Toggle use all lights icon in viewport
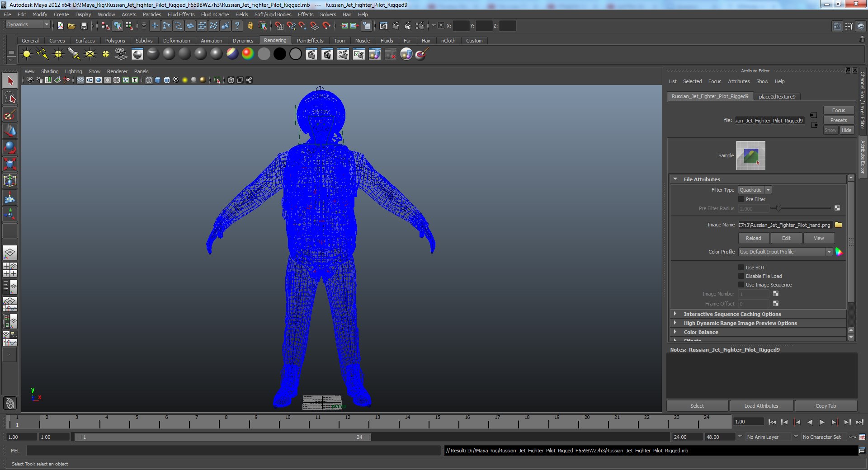This screenshot has width=868, height=470. coord(184,80)
